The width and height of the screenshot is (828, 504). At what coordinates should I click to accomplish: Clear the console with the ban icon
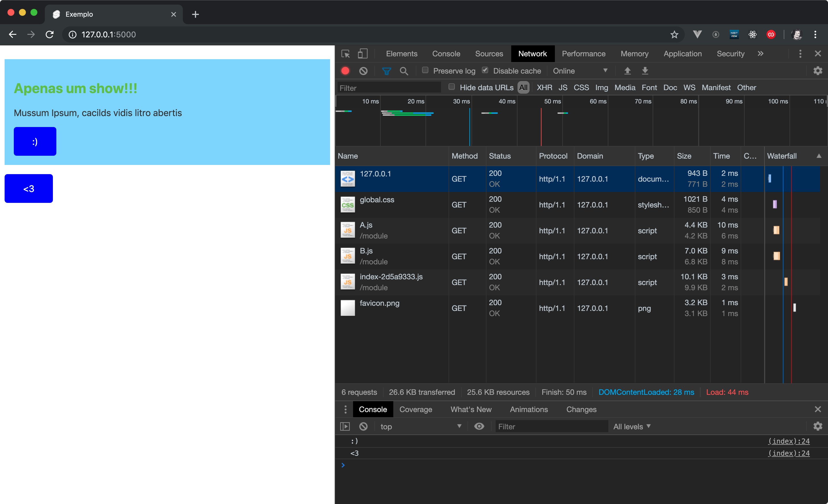pyautogui.click(x=363, y=426)
